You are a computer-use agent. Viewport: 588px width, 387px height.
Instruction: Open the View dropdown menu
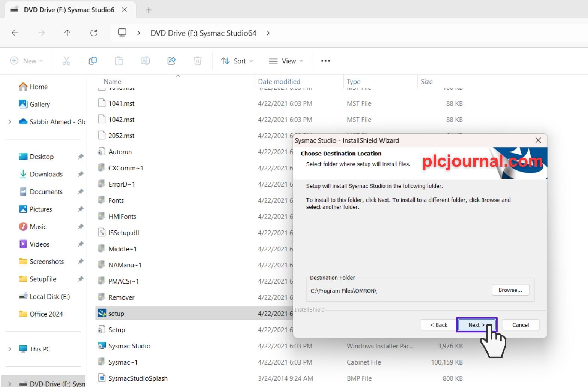pos(286,61)
